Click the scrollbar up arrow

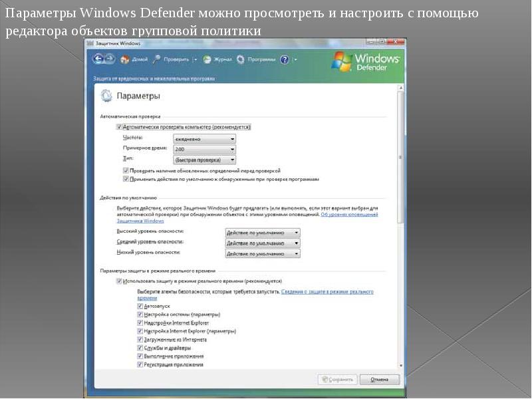[x=401, y=88]
